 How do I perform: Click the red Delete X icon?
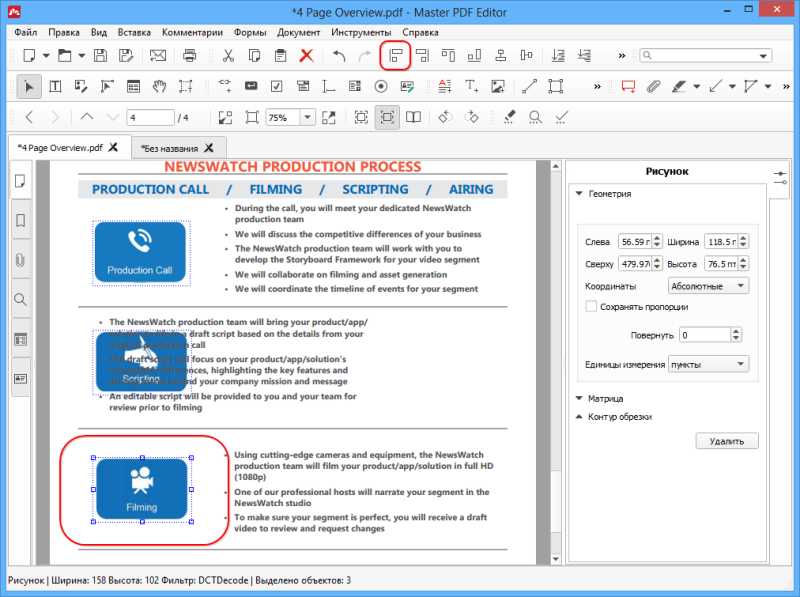coord(306,55)
